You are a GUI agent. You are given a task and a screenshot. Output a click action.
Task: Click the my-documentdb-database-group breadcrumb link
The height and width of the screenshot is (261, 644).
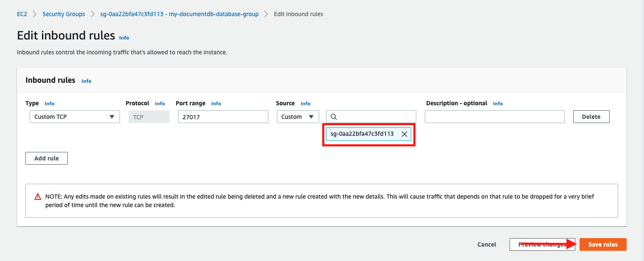(179, 14)
